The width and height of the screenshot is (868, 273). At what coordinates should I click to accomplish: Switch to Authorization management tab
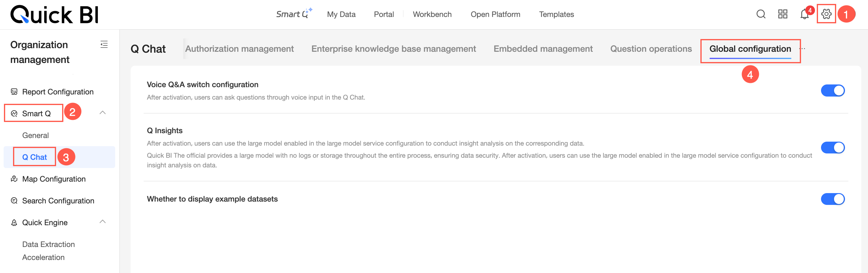[x=239, y=49]
